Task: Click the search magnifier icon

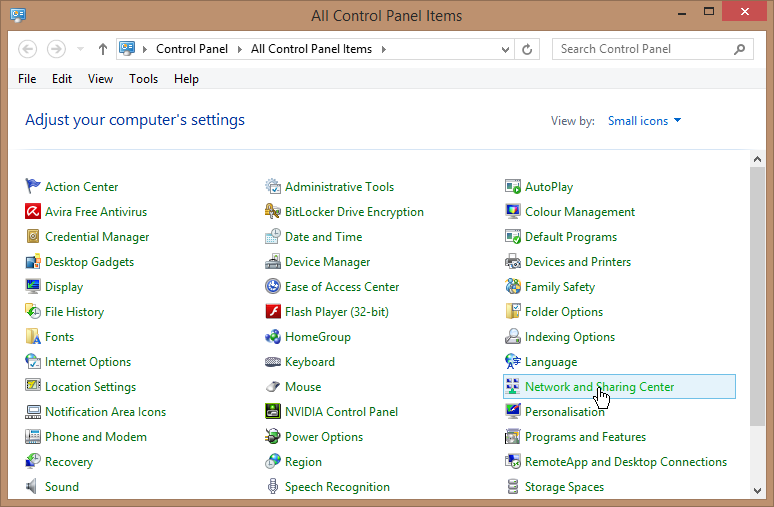Action: [739, 49]
